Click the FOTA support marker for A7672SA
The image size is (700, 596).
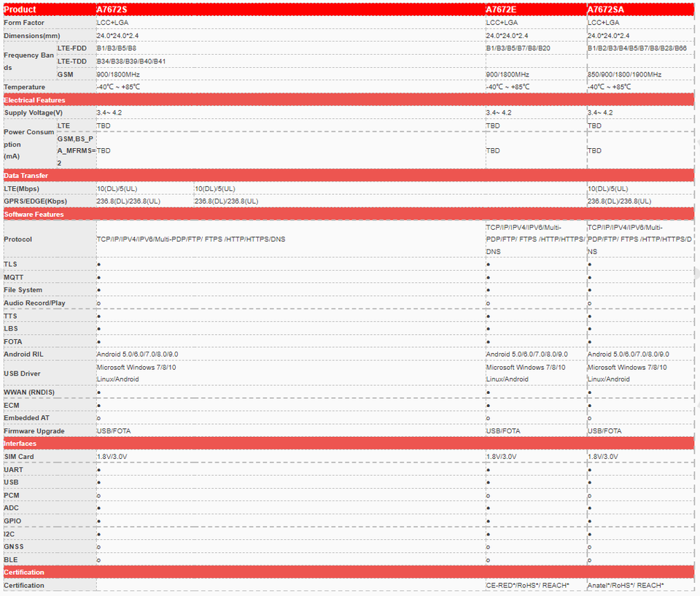(588, 341)
